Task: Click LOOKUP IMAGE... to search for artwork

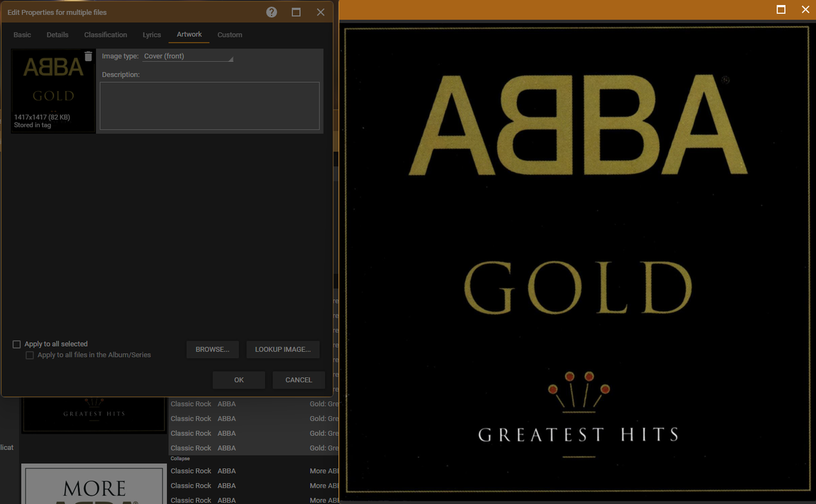Action: tap(283, 349)
